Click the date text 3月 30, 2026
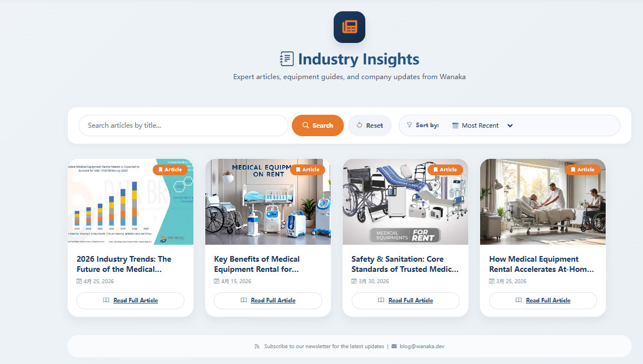643x364 pixels. click(374, 281)
